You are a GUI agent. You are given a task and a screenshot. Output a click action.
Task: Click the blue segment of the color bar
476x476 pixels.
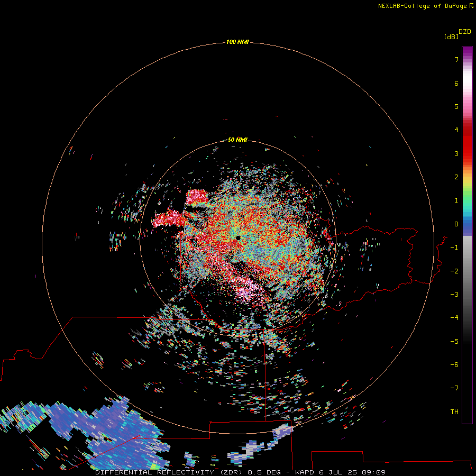click(467, 225)
